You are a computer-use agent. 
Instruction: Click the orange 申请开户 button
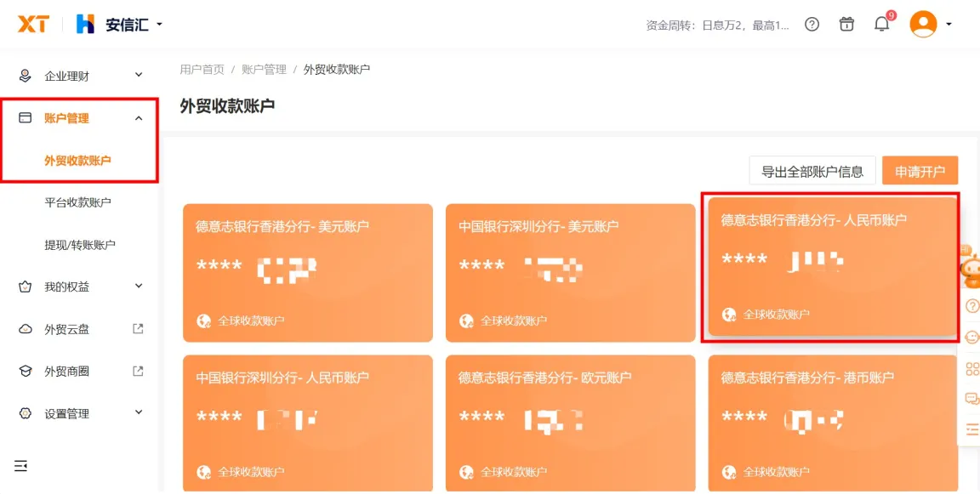pyautogui.click(x=920, y=171)
